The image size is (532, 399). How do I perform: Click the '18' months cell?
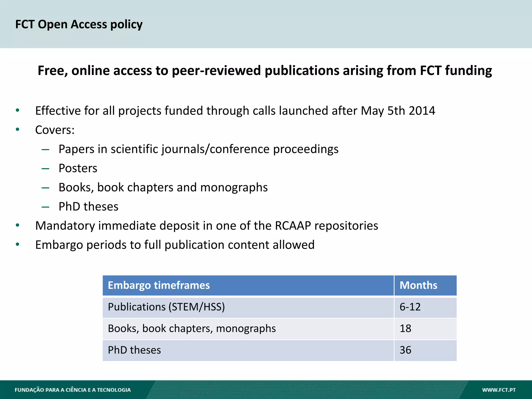click(425, 329)
